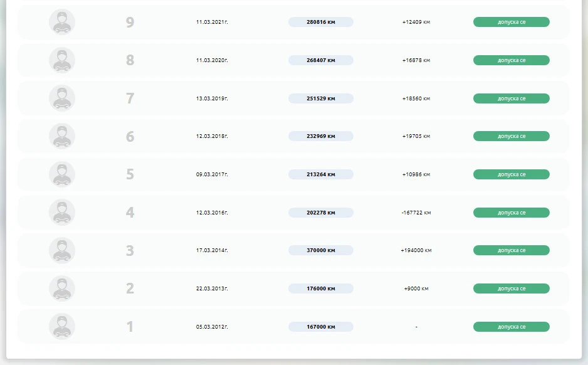The height and width of the screenshot is (365, 588).
Task: Click the mechanic icon beside inspection number 7
Action: point(62,98)
